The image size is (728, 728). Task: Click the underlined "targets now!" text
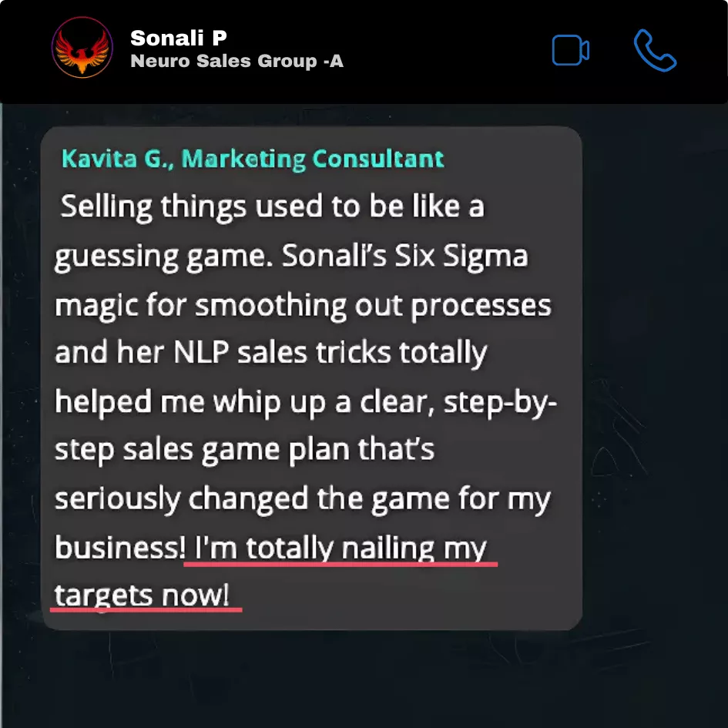coord(143,595)
